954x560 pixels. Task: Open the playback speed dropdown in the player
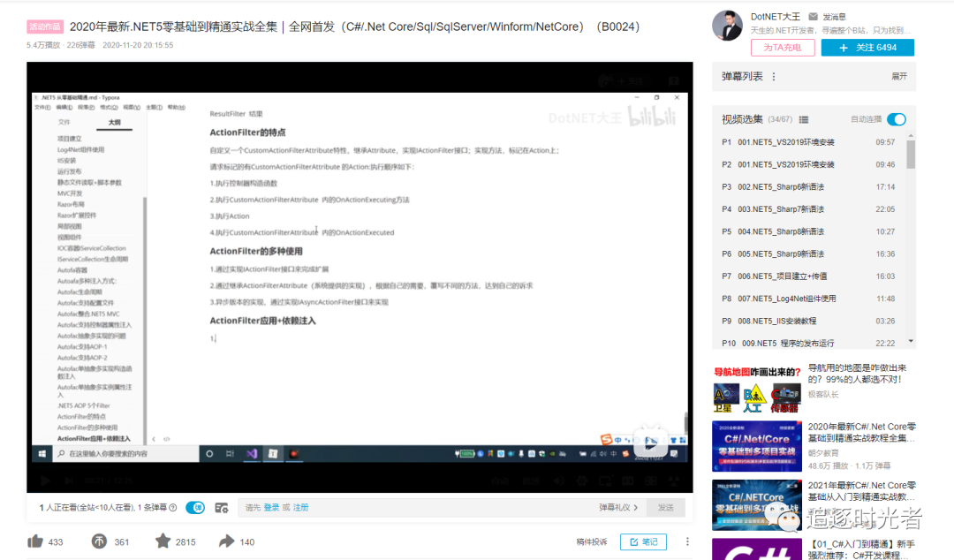532,481
